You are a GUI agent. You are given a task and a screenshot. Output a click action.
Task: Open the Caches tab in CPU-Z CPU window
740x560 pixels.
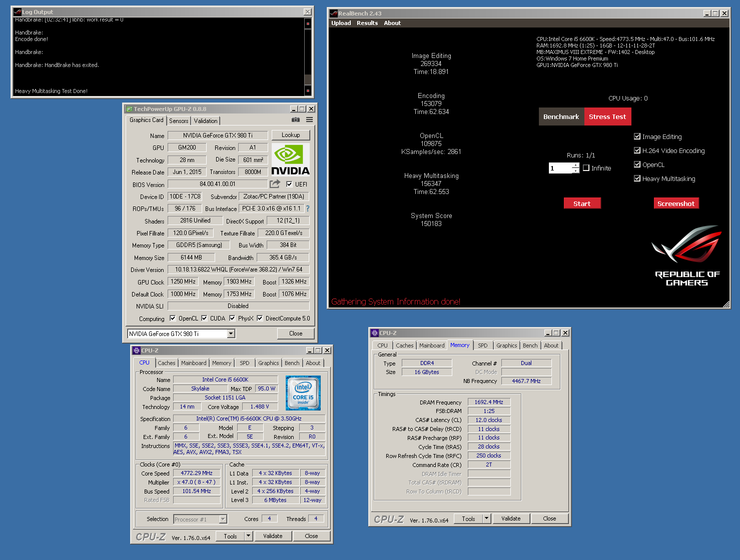167,363
